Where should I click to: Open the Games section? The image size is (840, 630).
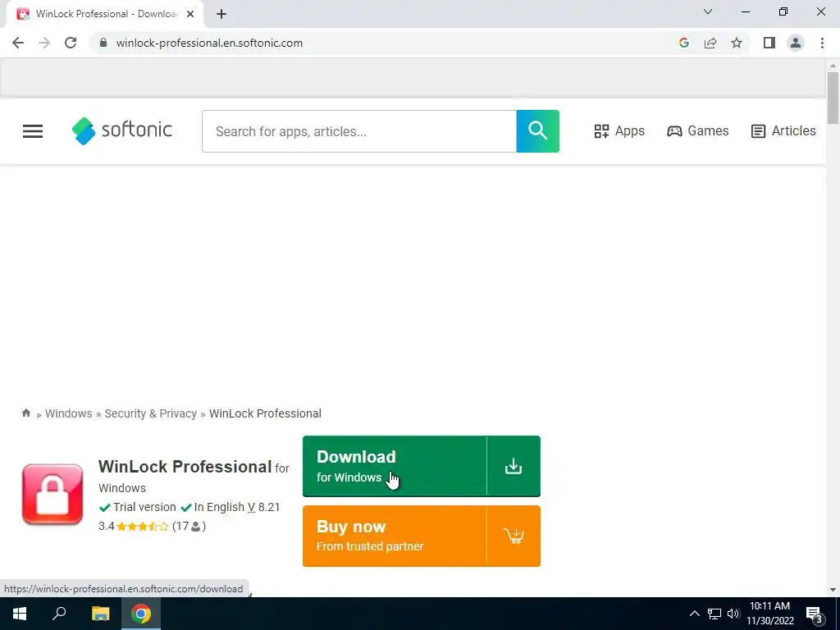tap(697, 130)
